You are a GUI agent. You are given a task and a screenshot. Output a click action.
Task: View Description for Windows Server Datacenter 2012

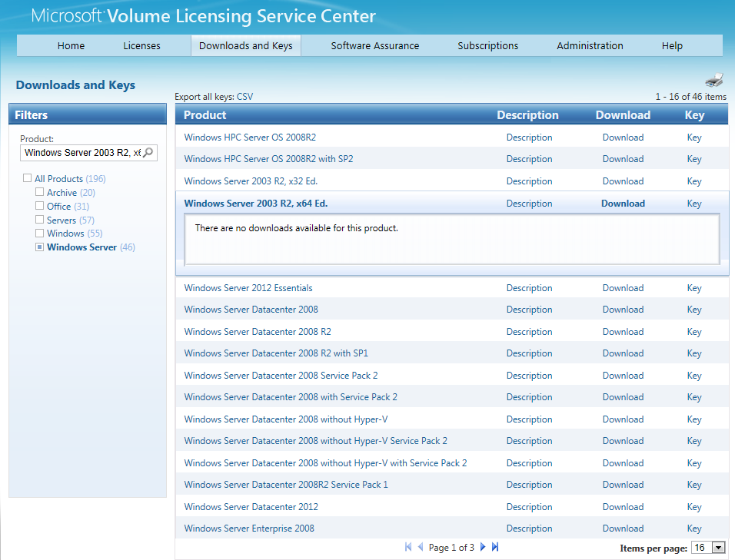[x=529, y=507]
